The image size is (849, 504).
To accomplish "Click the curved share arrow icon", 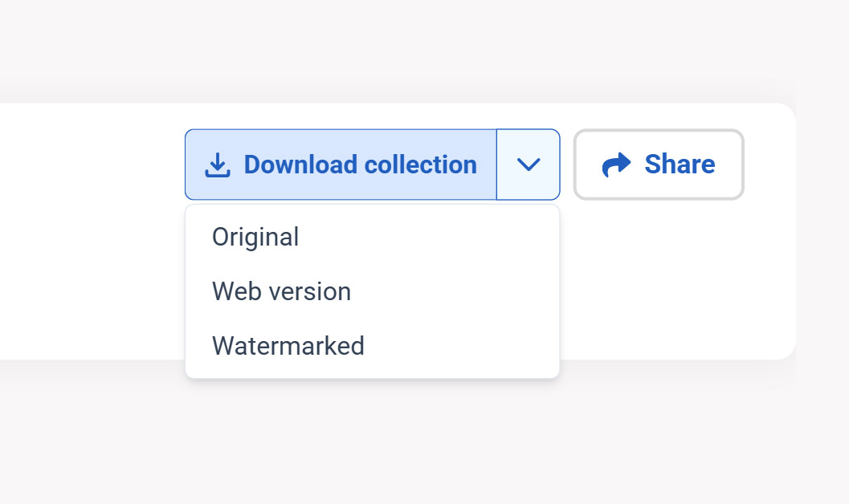I will 617,165.
